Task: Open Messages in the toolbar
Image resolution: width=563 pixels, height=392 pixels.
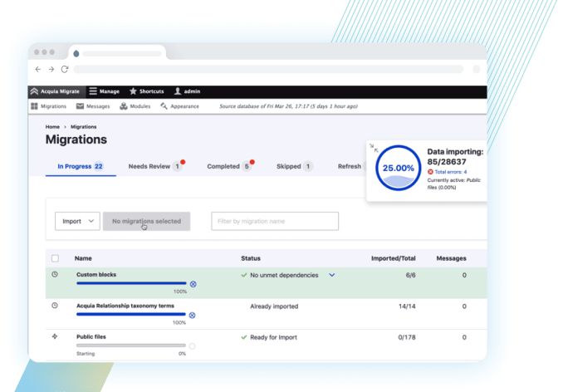Action: click(x=92, y=106)
